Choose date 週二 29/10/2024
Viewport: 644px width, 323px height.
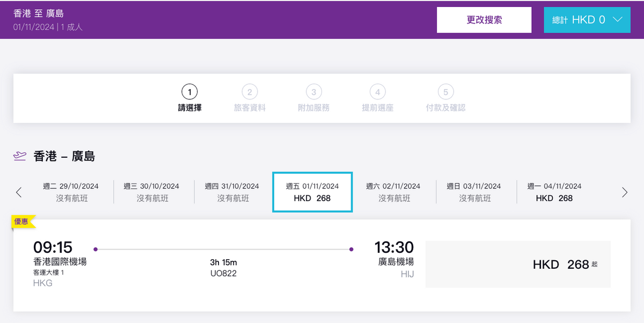(x=71, y=192)
